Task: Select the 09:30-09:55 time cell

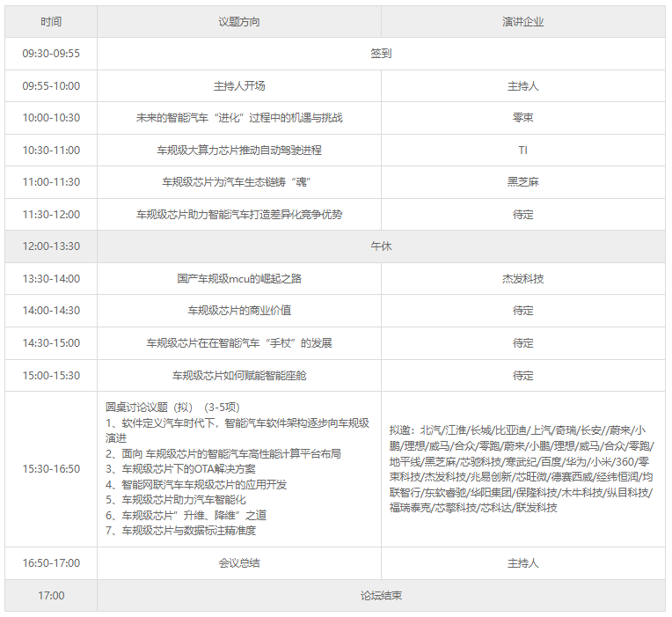Action: (51, 54)
